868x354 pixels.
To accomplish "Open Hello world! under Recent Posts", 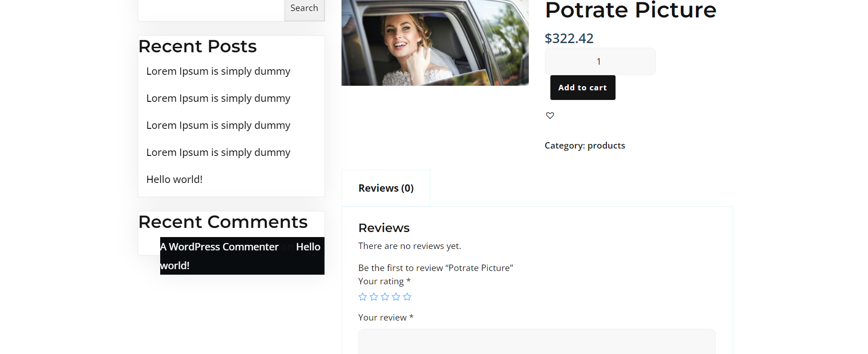I will coord(174,180).
